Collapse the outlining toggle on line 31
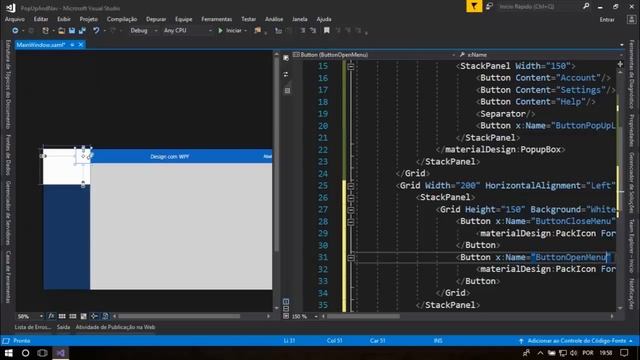The image size is (640, 360). pyautogui.click(x=351, y=257)
